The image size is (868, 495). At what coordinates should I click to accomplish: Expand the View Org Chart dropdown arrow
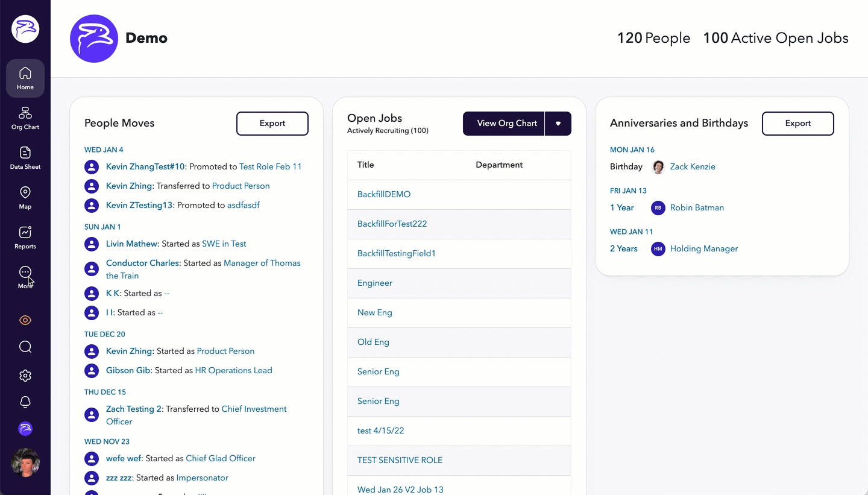tap(558, 124)
